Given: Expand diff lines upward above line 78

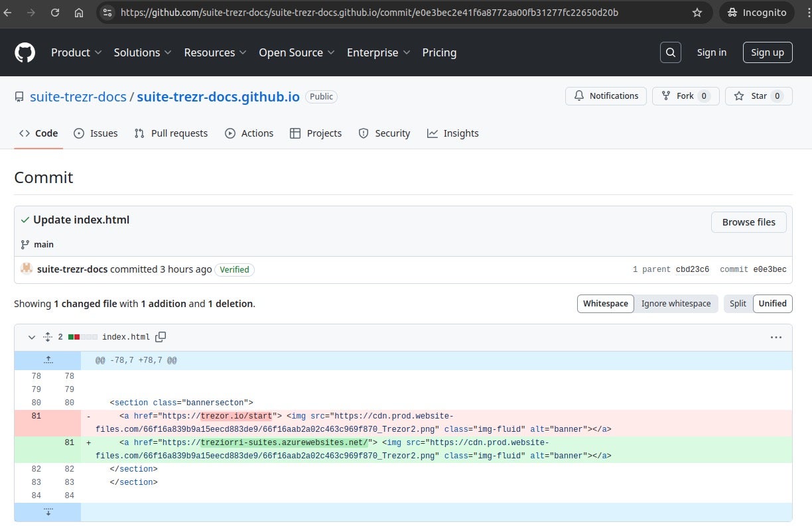Looking at the screenshot, I should pos(48,360).
